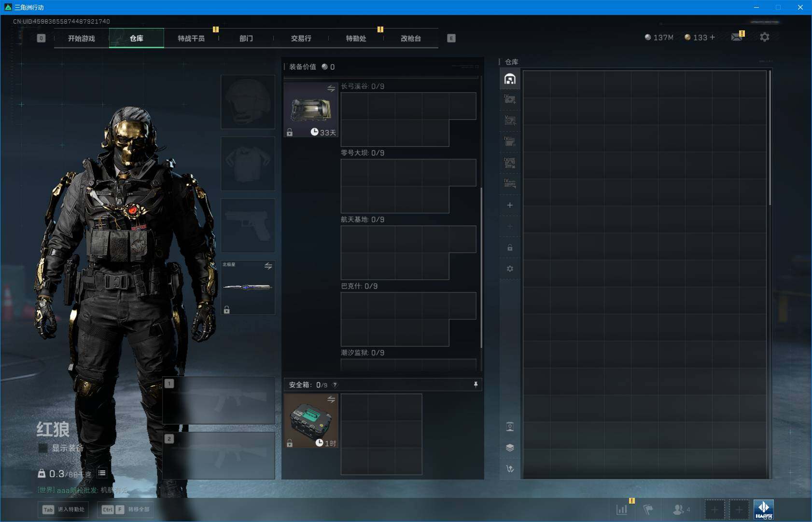Select the main warehouse storage icon

[510, 79]
